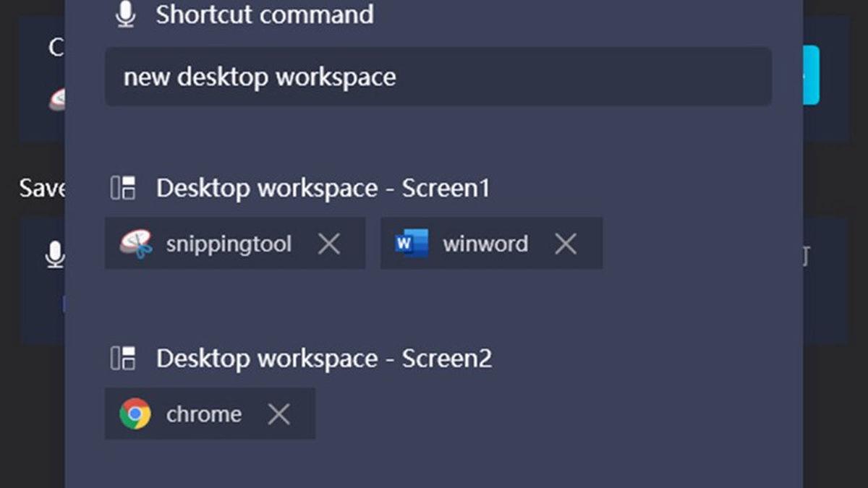Click the Chrome browser logo icon
This screenshot has width=868, height=488.
[x=135, y=414]
